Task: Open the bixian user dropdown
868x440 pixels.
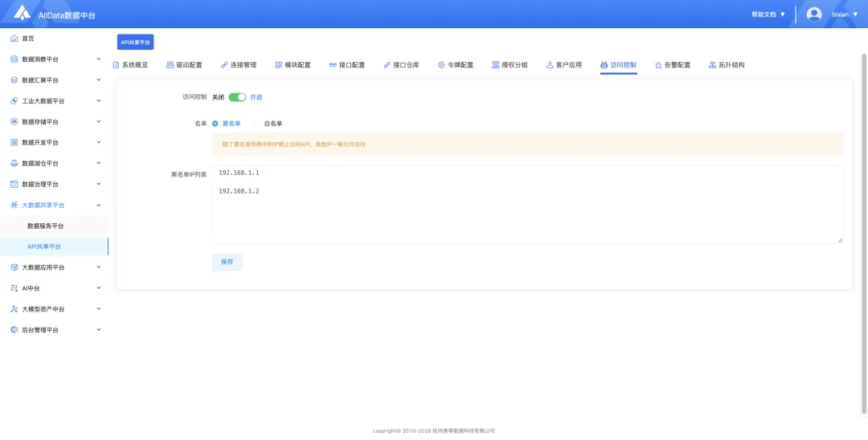Action: tap(845, 14)
